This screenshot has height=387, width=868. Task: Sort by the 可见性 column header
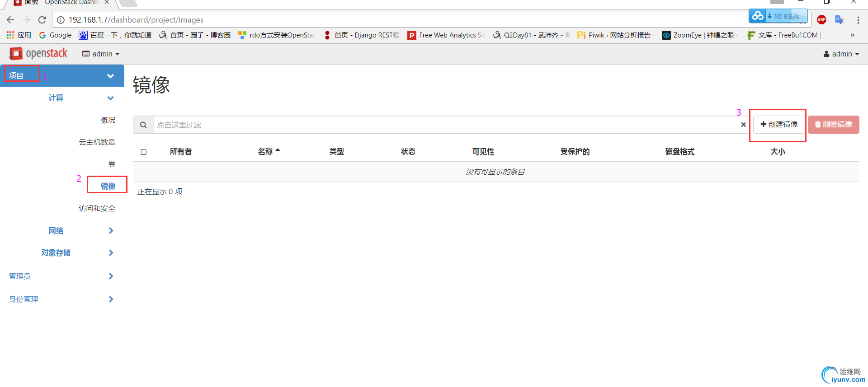click(x=483, y=152)
